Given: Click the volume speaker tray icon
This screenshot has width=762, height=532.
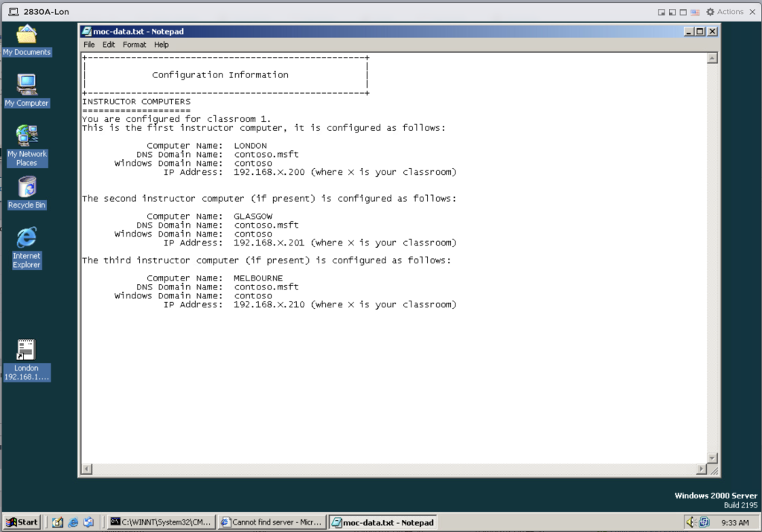Looking at the screenshot, I should coord(690,522).
